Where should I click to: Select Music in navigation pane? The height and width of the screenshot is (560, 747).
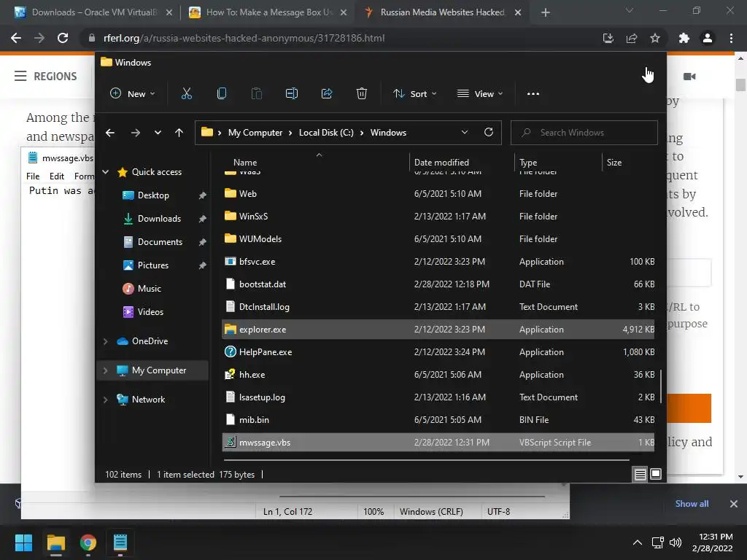149,289
